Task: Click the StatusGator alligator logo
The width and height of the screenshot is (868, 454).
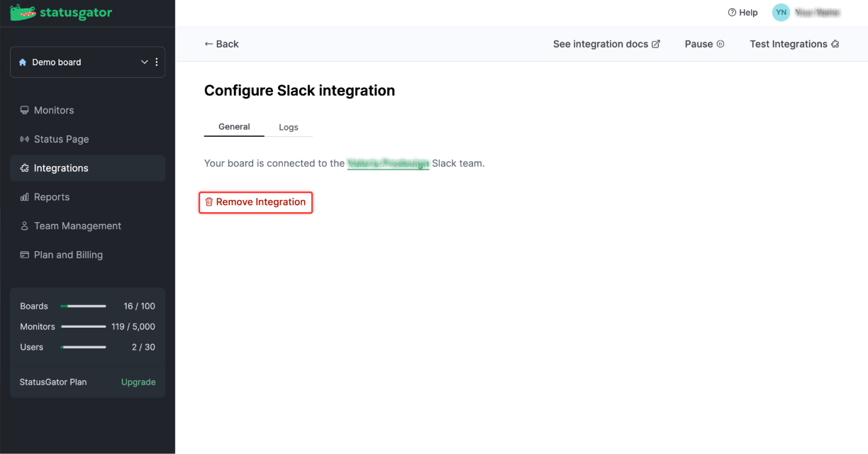Action: coord(60,13)
